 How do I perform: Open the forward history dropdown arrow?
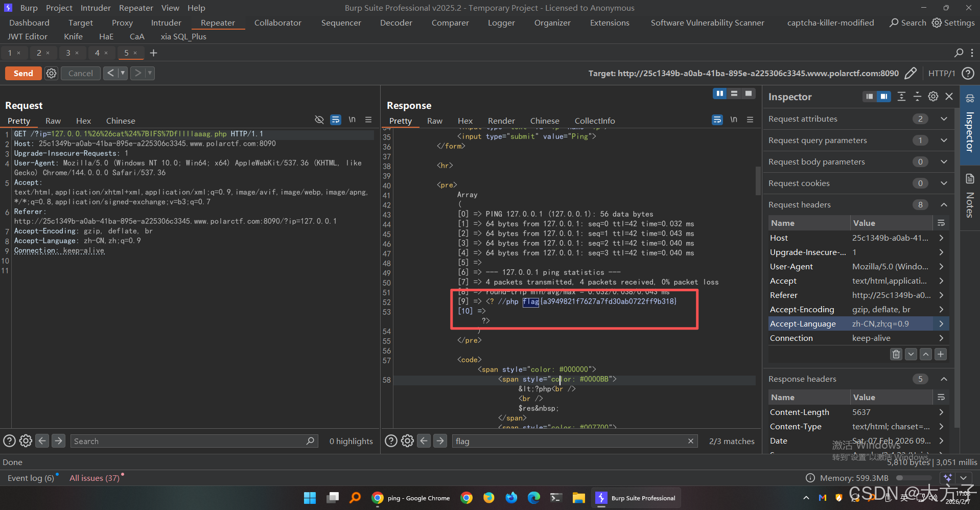[150, 73]
